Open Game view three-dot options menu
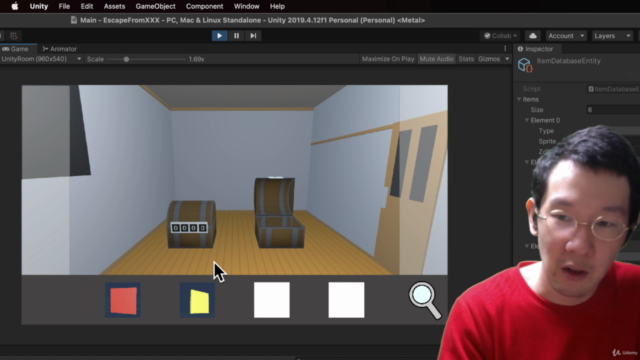640x360 pixels. click(505, 49)
